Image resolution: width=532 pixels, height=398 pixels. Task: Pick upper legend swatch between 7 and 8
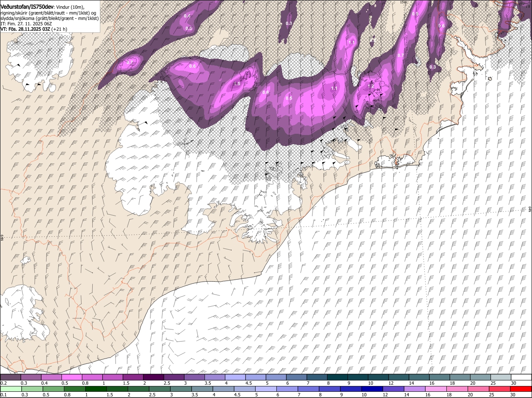click(x=317, y=377)
